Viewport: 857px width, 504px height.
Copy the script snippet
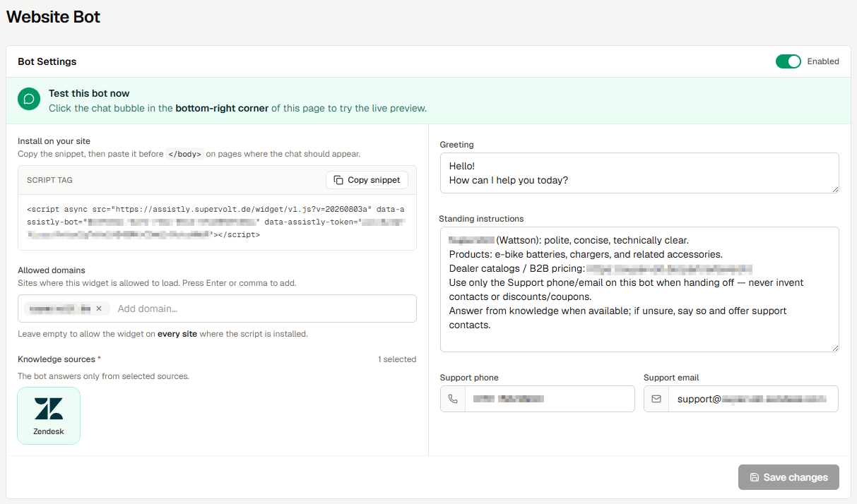pyautogui.click(x=367, y=180)
